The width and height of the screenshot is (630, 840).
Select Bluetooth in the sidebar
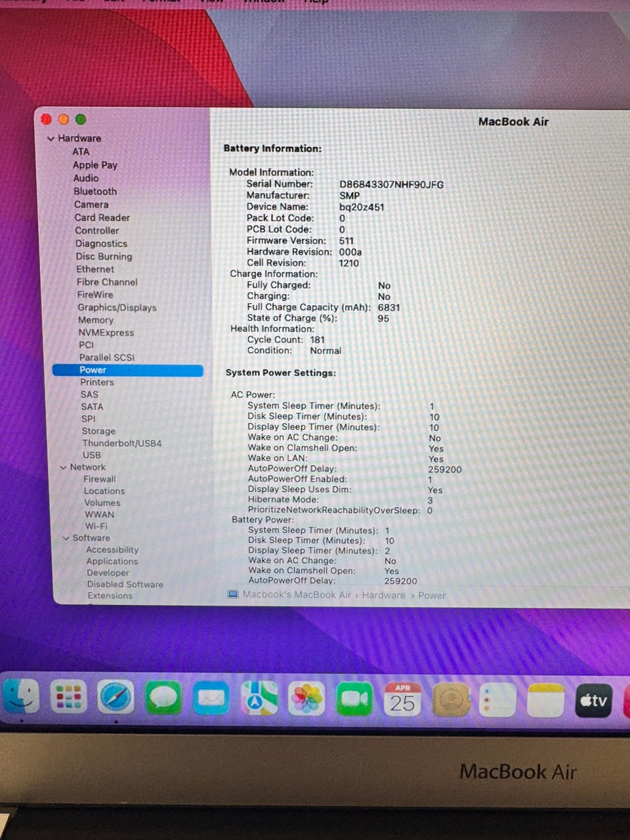[x=95, y=191]
